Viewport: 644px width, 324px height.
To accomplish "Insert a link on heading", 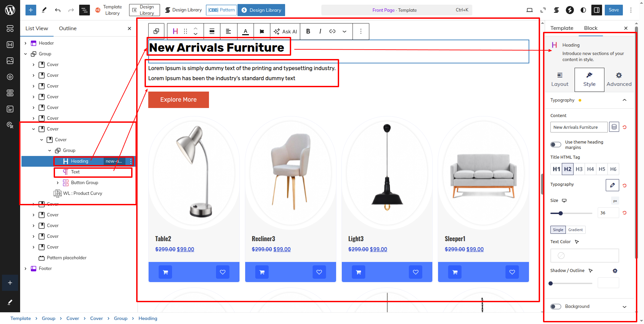I will [332, 31].
